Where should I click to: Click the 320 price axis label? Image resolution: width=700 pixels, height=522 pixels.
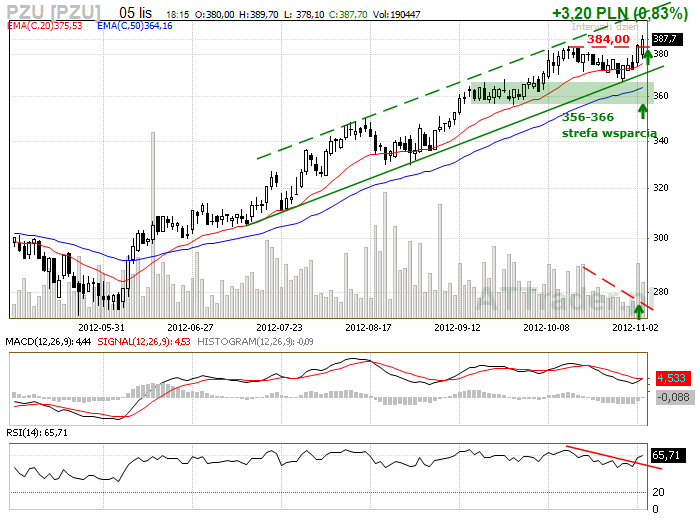(x=661, y=188)
